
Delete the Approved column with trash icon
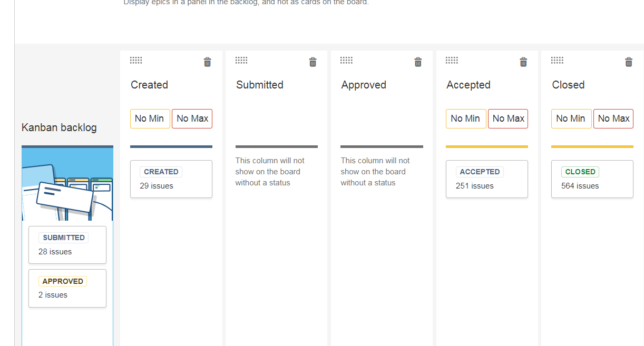click(x=418, y=62)
